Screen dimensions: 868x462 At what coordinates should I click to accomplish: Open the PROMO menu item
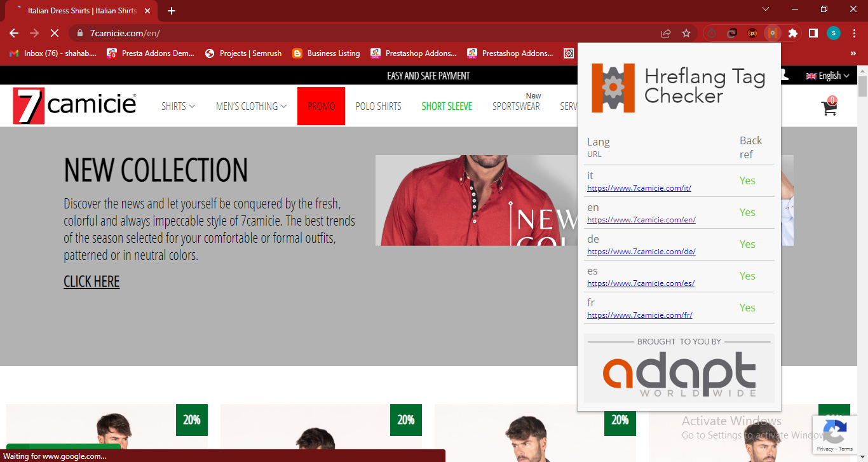[x=321, y=106]
